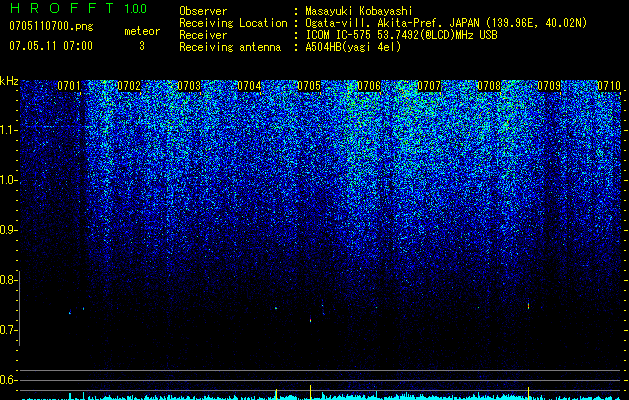Click the 0703 time marker
The width and height of the screenshot is (629, 400).
pyautogui.click(x=189, y=86)
